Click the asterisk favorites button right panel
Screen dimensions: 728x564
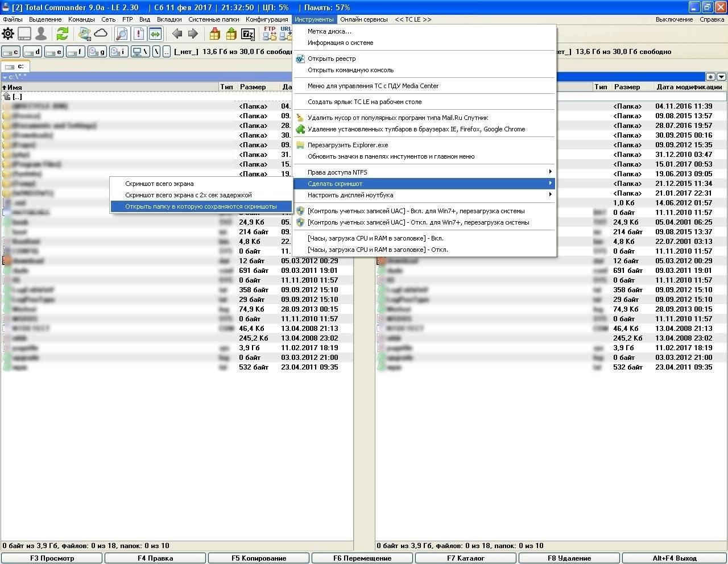click(x=710, y=77)
